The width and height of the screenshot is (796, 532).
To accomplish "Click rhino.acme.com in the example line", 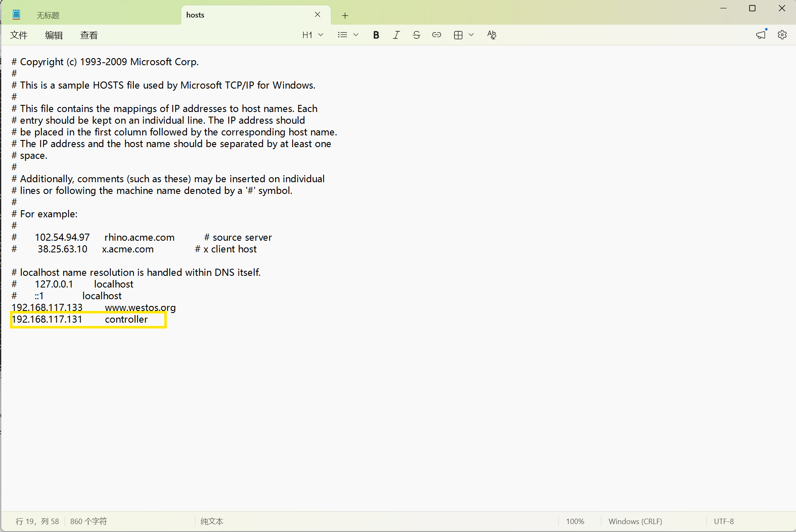I will click(x=139, y=237).
